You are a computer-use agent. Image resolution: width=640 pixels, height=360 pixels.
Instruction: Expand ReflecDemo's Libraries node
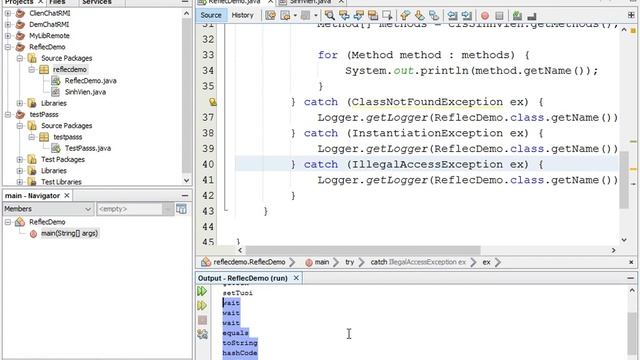pos(20,103)
